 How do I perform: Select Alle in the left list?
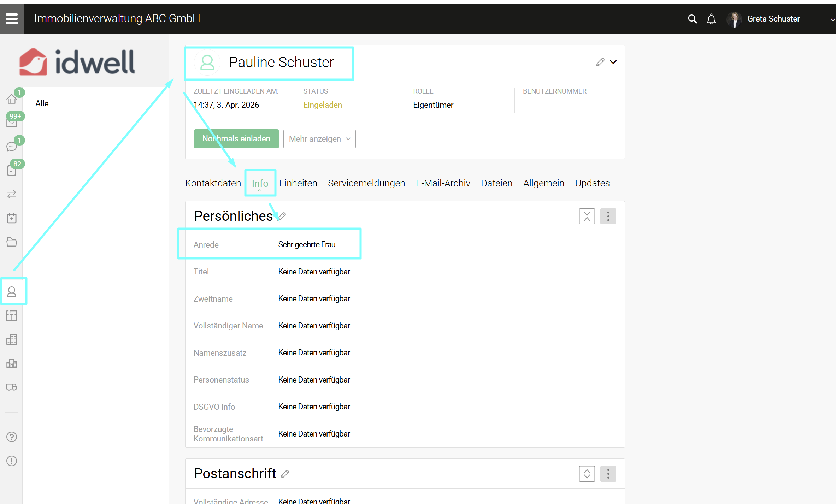point(42,103)
